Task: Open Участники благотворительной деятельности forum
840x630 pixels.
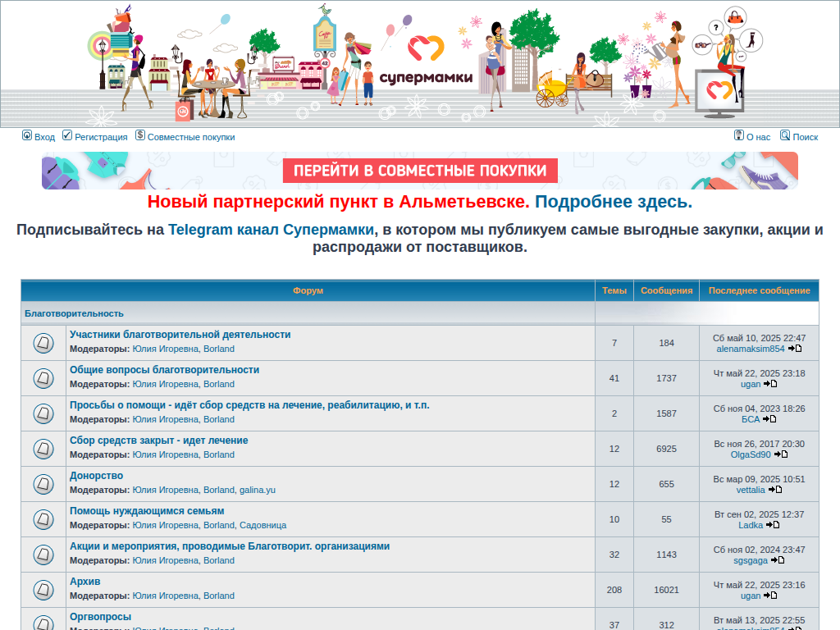Action: (x=180, y=335)
